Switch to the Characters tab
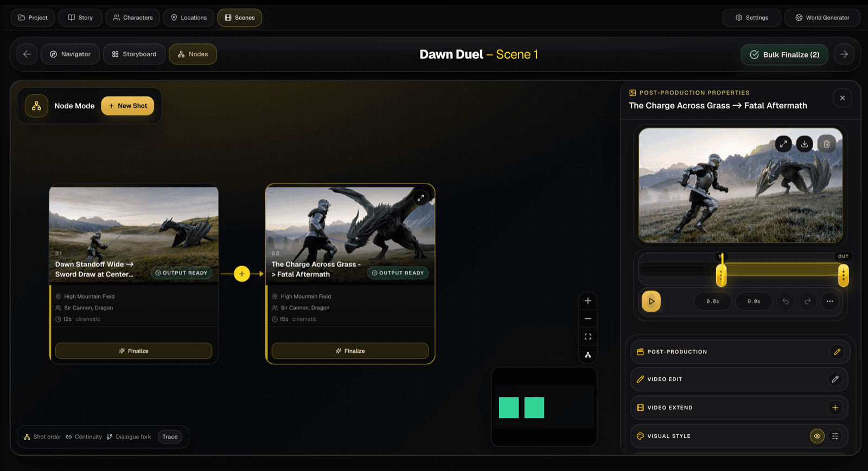The height and width of the screenshot is (471, 868). (x=133, y=17)
